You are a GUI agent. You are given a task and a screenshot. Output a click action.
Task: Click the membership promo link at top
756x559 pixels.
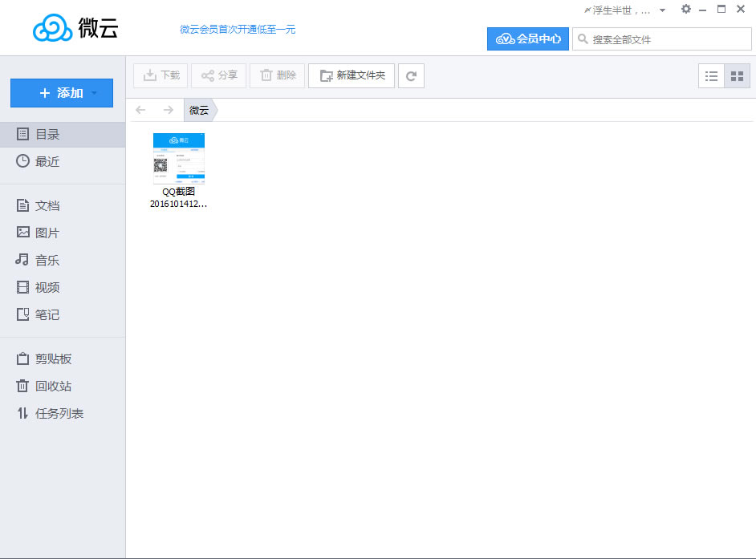[238, 28]
